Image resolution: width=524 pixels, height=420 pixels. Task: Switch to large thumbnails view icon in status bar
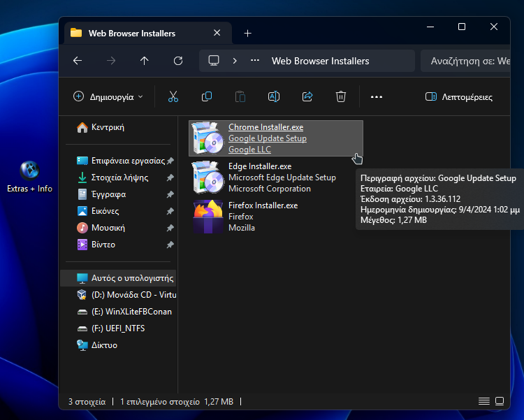point(500,401)
